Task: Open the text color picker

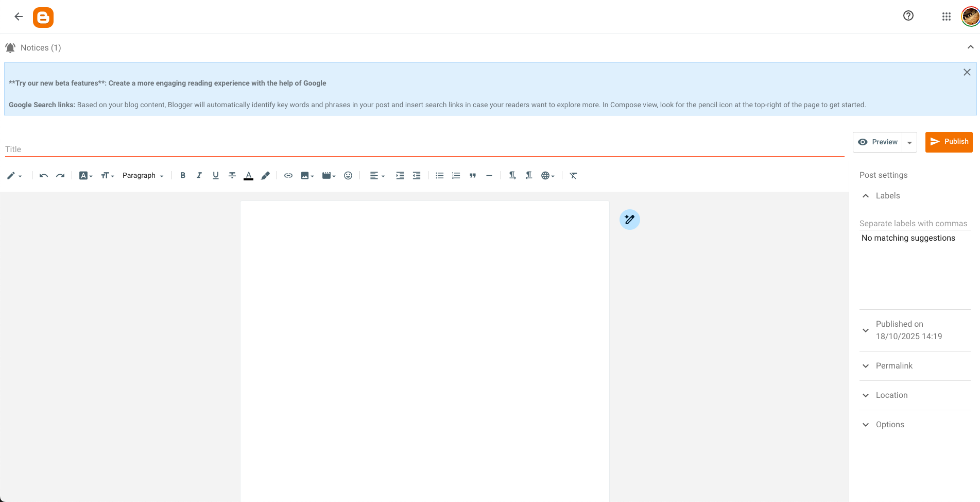Action: point(248,176)
